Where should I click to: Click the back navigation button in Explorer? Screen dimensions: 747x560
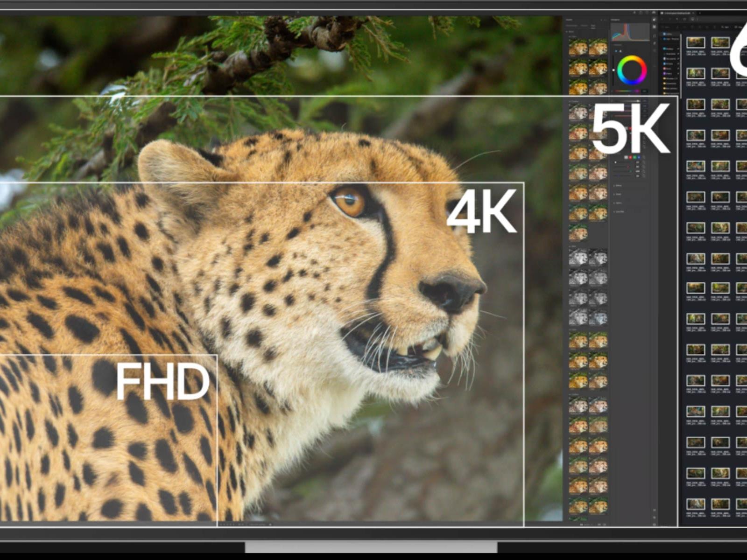point(662,19)
